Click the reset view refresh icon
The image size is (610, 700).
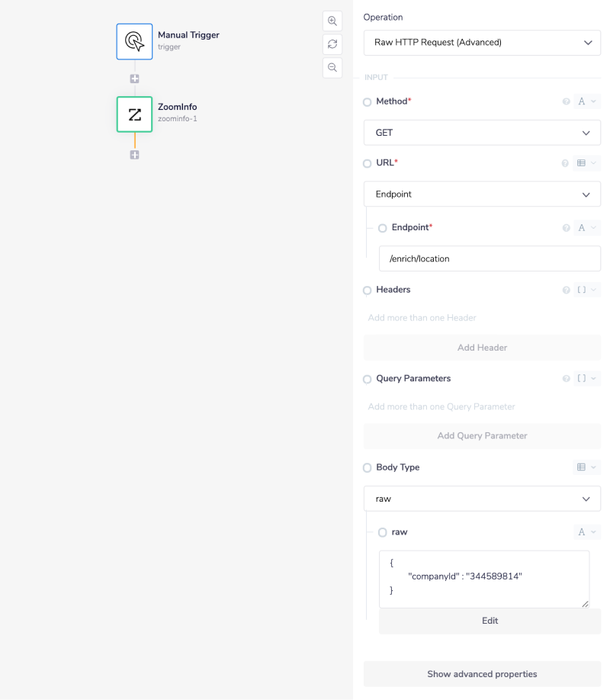[332, 44]
